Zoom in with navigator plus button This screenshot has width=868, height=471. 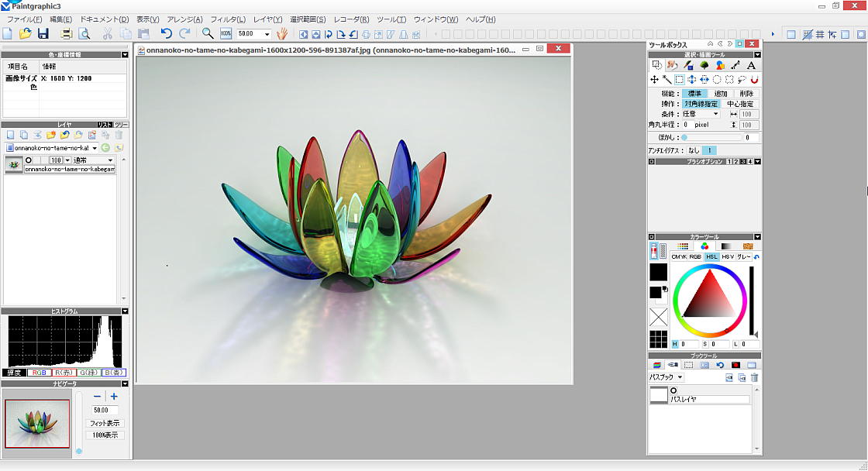click(x=114, y=397)
